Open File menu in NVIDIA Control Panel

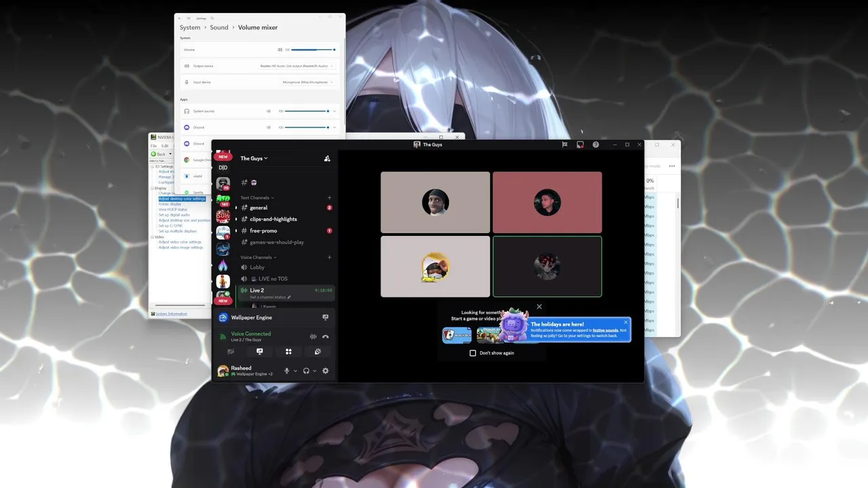(154, 146)
